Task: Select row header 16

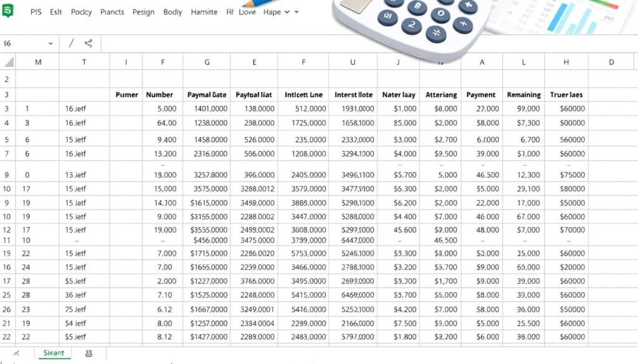Action: click(7, 267)
